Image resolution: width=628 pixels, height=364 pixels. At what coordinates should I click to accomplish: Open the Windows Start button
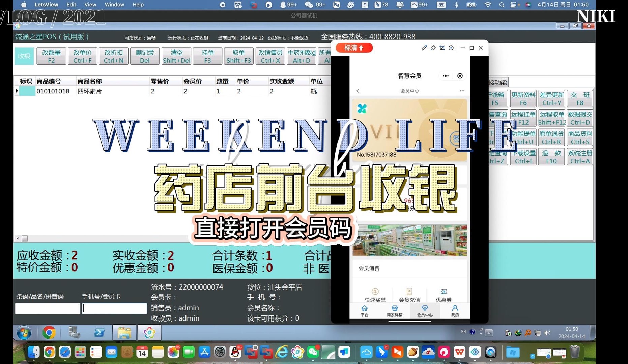pyautogui.click(x=24, y=333)
